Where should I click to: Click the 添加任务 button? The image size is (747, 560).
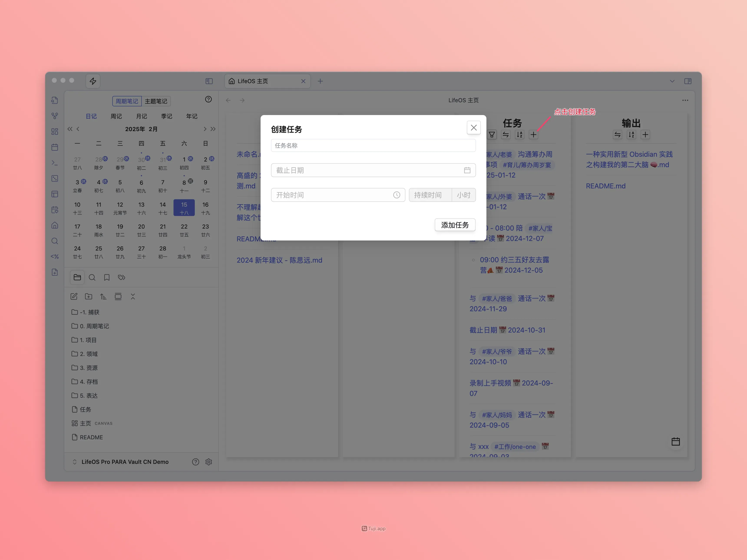tap(454, 225)
